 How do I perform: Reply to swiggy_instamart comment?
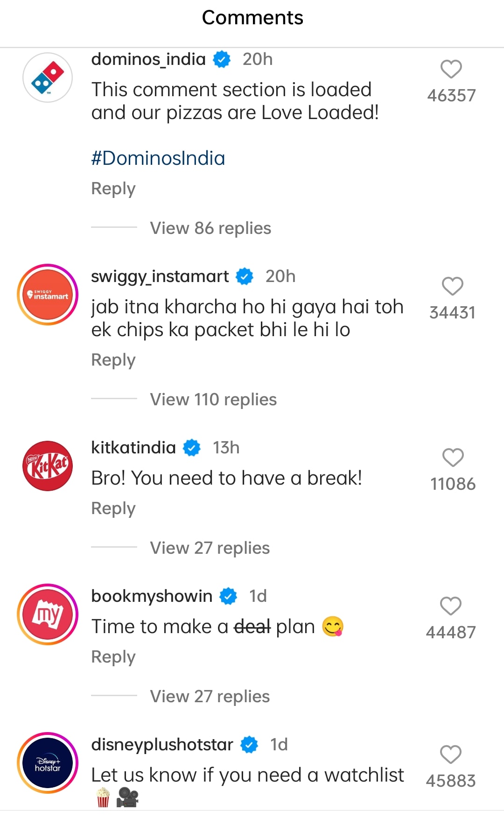coord(113,360)
